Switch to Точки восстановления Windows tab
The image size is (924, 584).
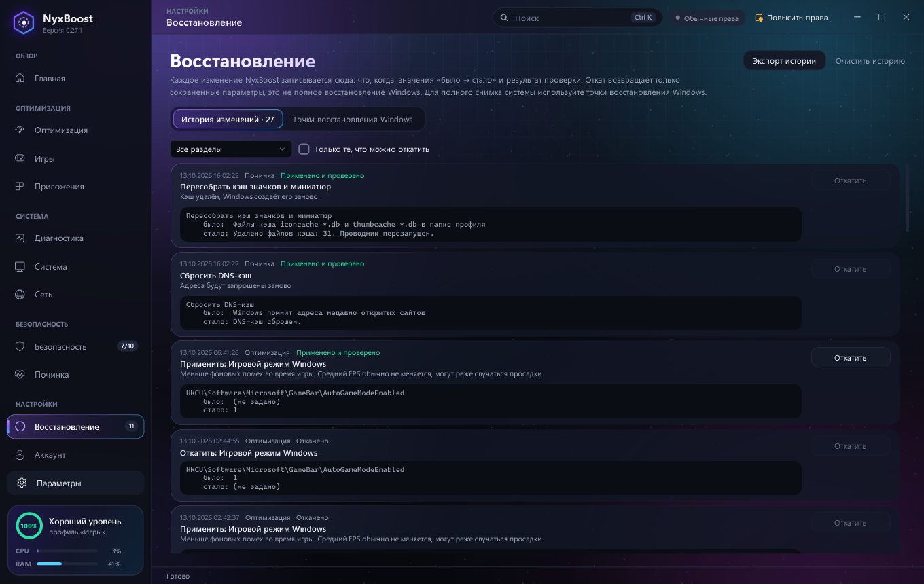pos(353,119)
